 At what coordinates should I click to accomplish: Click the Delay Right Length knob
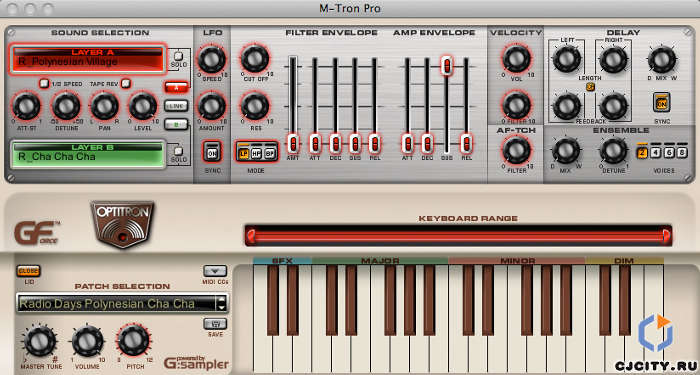(613, 59)
